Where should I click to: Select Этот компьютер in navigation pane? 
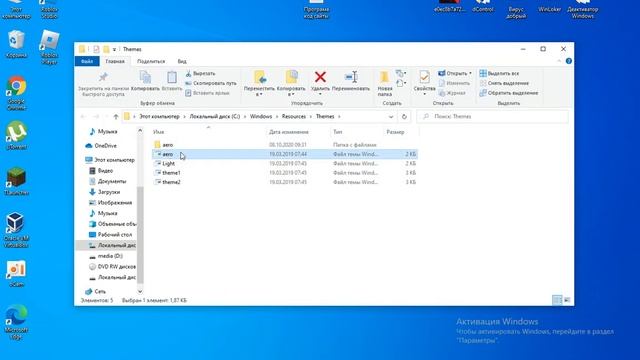point(110,160)
